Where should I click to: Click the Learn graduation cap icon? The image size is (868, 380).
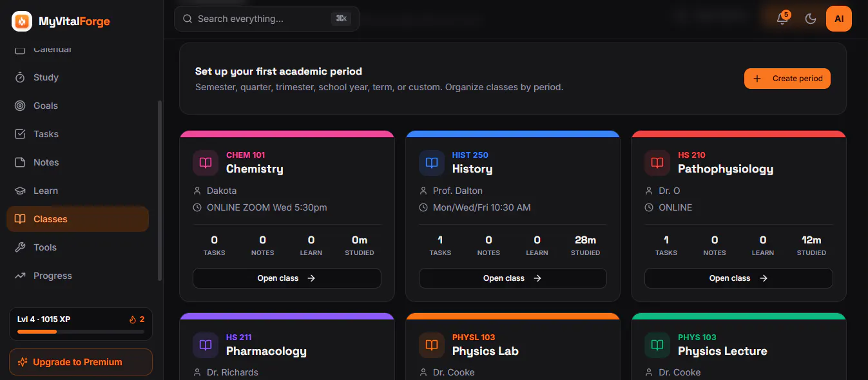tap(21, 191)
